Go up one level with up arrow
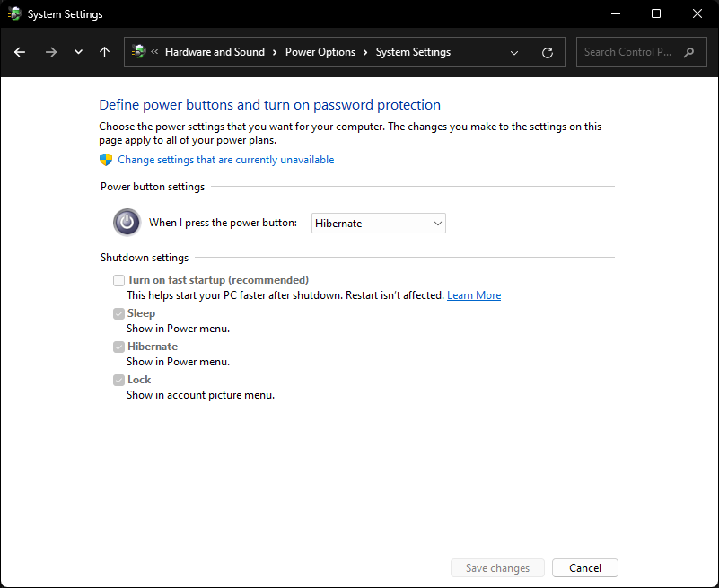Screen dimensions: 719x588 104,52
